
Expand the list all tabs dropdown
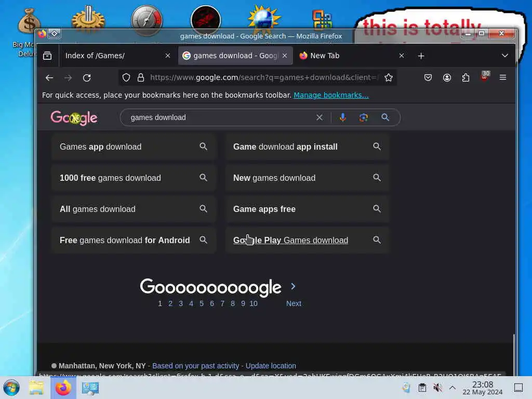504,56
